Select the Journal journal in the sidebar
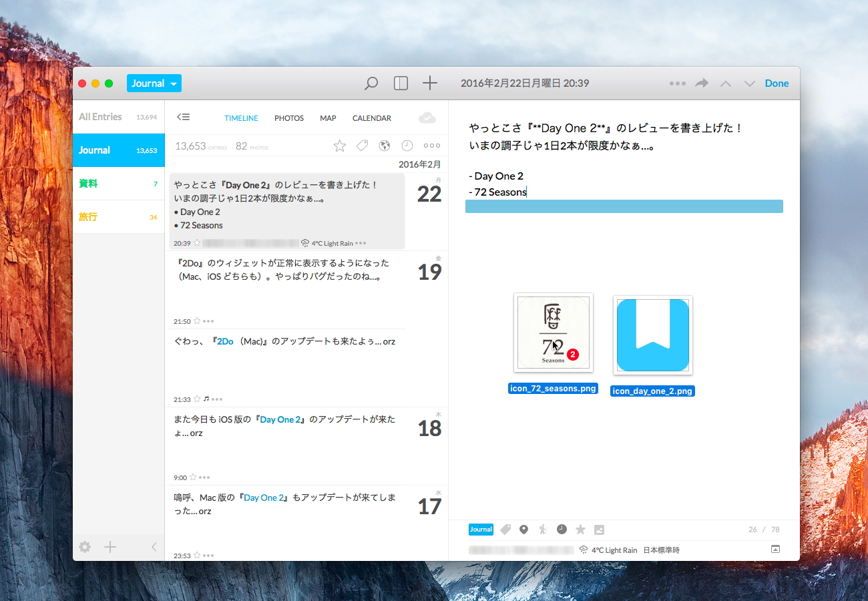 point(118,150)
